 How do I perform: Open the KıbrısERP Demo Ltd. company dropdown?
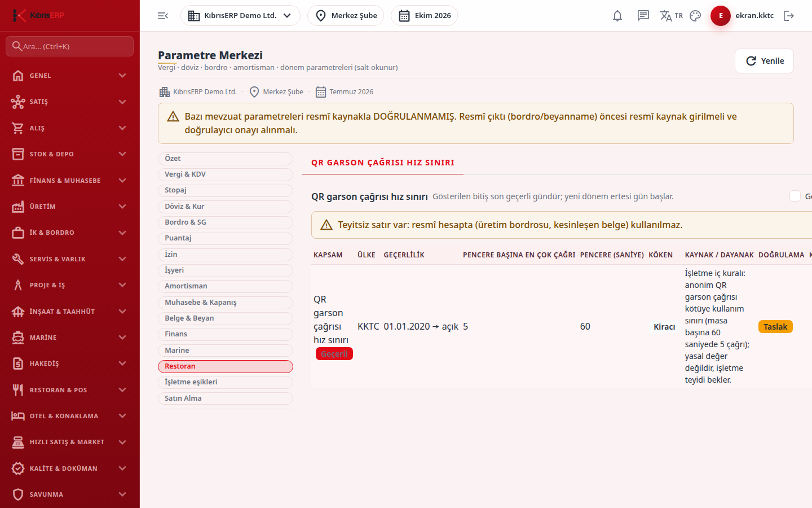pos(240,16)
